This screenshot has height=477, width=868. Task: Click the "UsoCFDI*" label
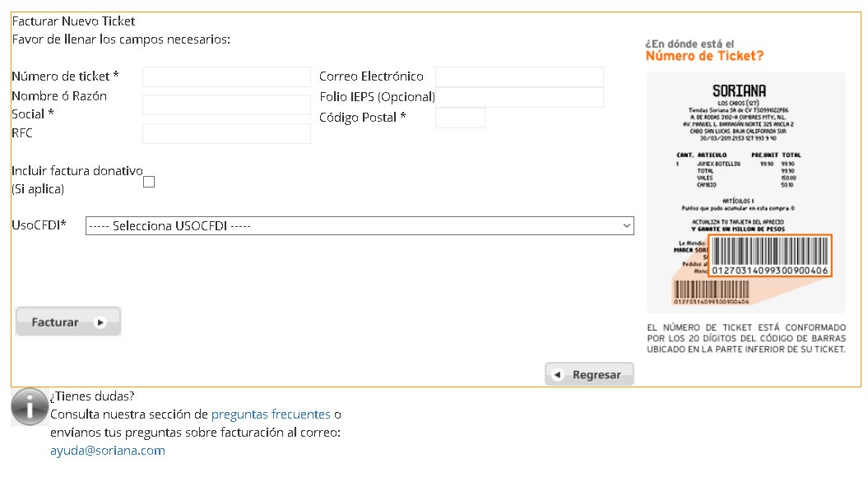tap(39, 225)
